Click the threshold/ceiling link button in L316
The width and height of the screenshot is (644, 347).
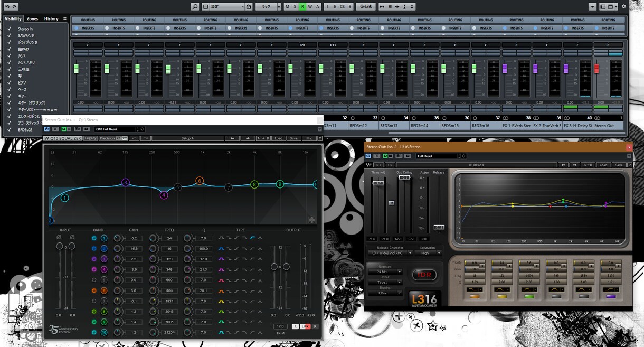point(391,203)
